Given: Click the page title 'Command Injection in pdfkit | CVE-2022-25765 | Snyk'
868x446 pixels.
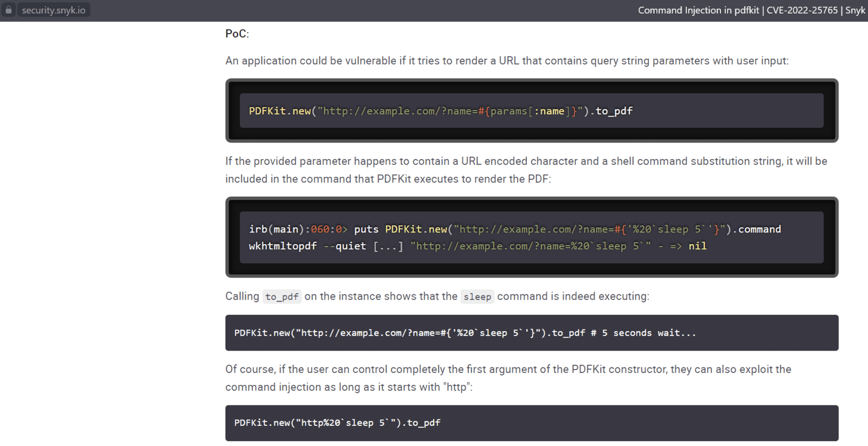Looking at the screenshot, I should tap(751, 10).
